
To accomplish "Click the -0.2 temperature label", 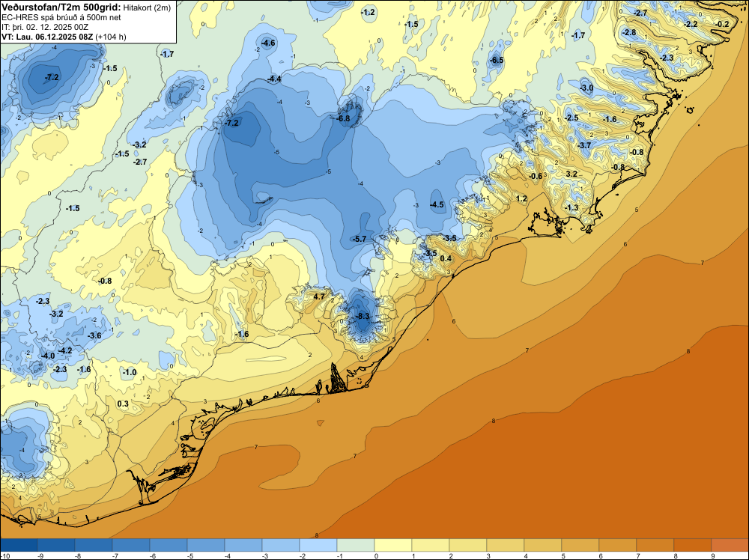I will tap(722, 24).
